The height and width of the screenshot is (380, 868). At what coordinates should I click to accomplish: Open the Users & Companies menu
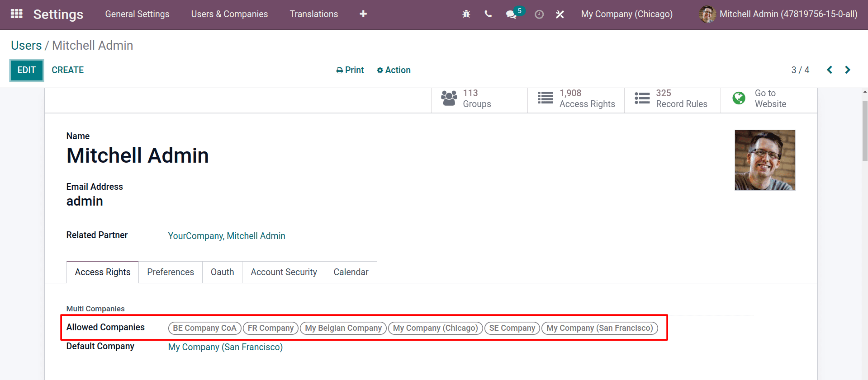click(229, 14)
